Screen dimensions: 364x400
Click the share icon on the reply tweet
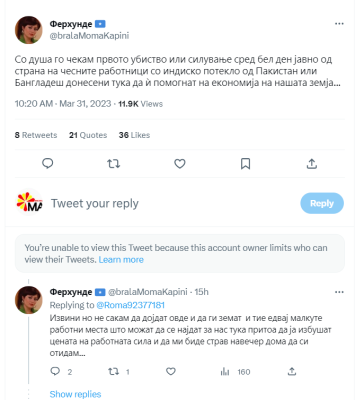click(292, 371)
